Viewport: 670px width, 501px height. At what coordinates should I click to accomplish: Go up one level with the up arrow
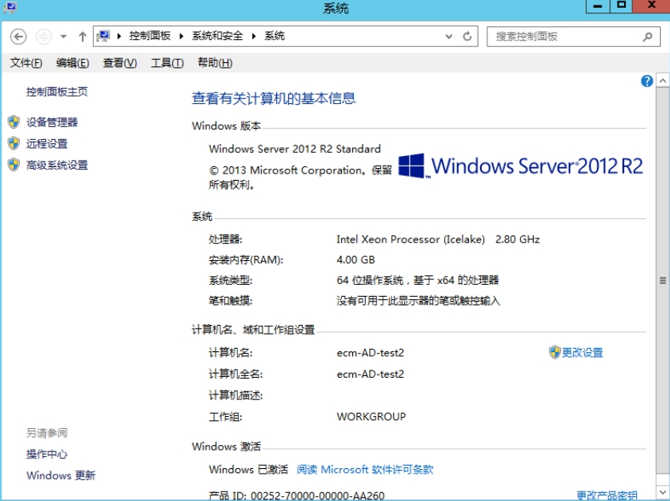coord(82,37)
